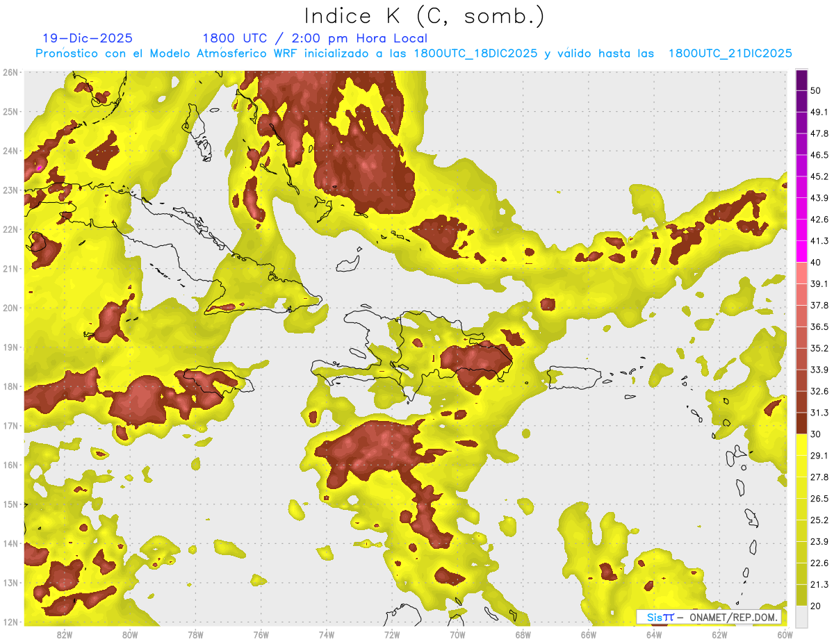Screen dimensions: 834x644
Task: Pick the gray swatch below 20
Action: (x=801, y=616)
